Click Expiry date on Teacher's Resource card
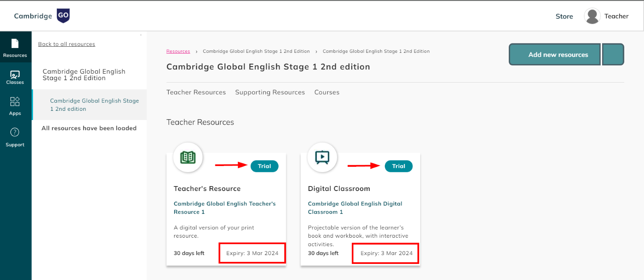 point(252,253)
